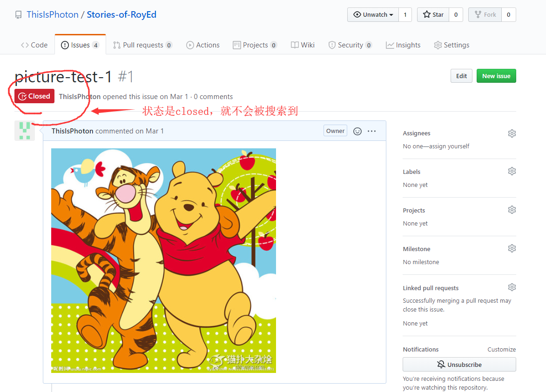Image resolution: width=546 pixels, height=392 pixels.
Task: Add emoji reaction to comment
Action: pyautogui.click(x=357, y=131)
